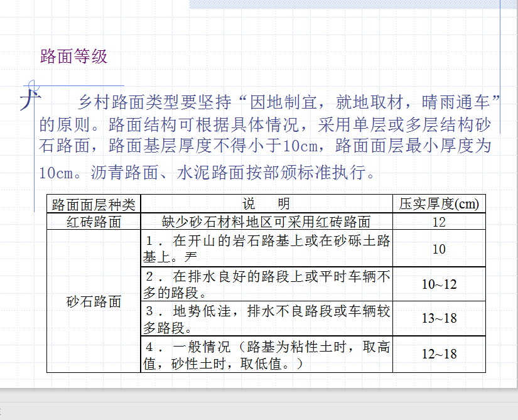Click the thickness value 10~12
Screen dimensions: 518x420
[439, 284]
